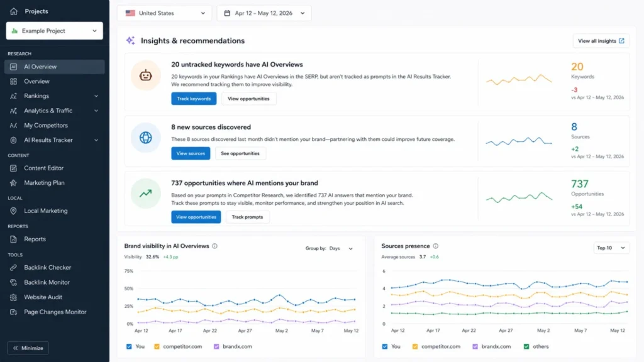Click View opportunities for untracked keywords
Viewport: 644px width, 362px height.
click(x=248, y=99)
